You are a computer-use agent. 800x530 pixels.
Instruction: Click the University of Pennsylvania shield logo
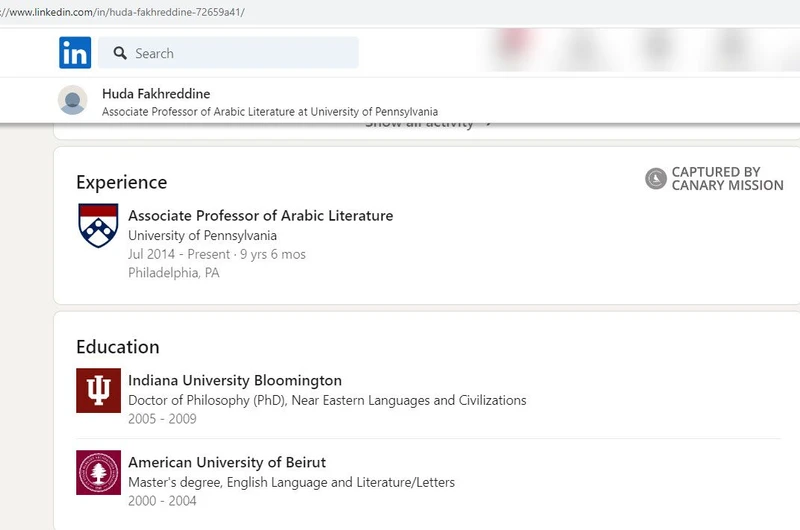[x=98, y=225]
